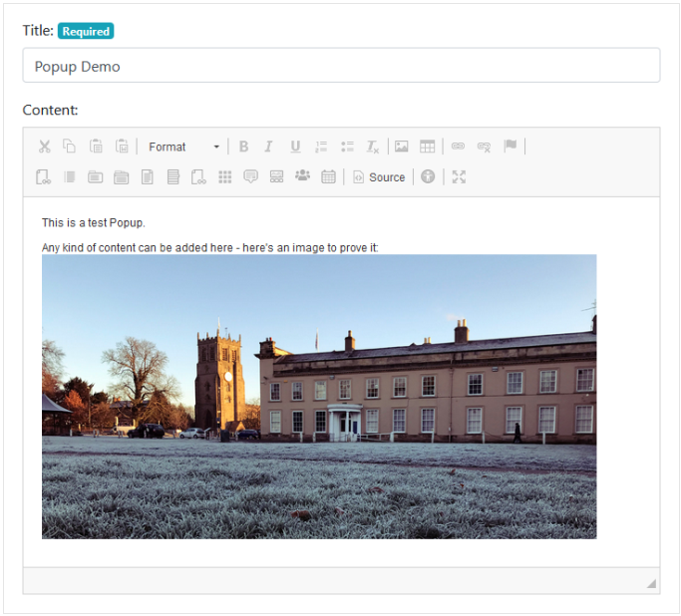
Task: Click into the Title field containing Popup Demo
Action: pyautogui.click(x=341, y=65)
